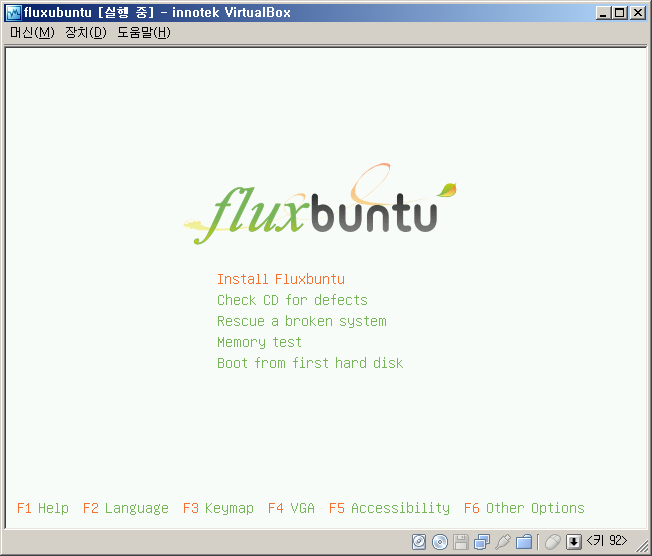Click the mouse capture indicator icon
The height and width of the screenshot is (556, 652).
553,542
